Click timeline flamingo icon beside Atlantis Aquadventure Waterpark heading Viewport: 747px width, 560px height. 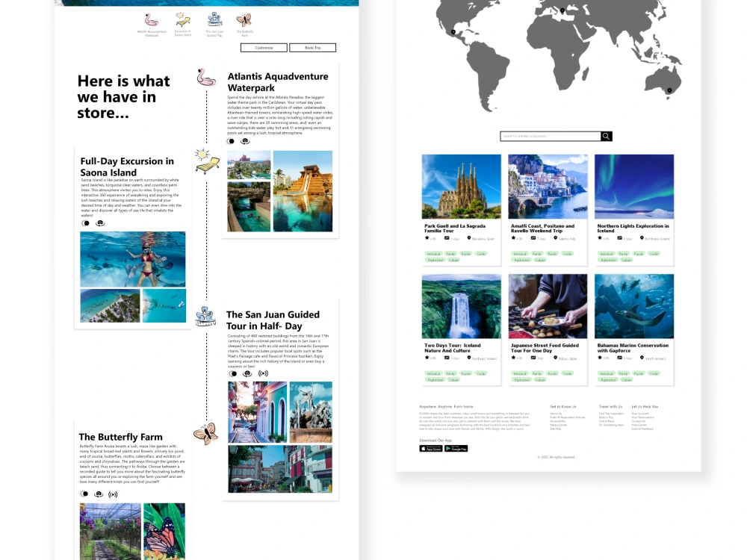[206, 77]
